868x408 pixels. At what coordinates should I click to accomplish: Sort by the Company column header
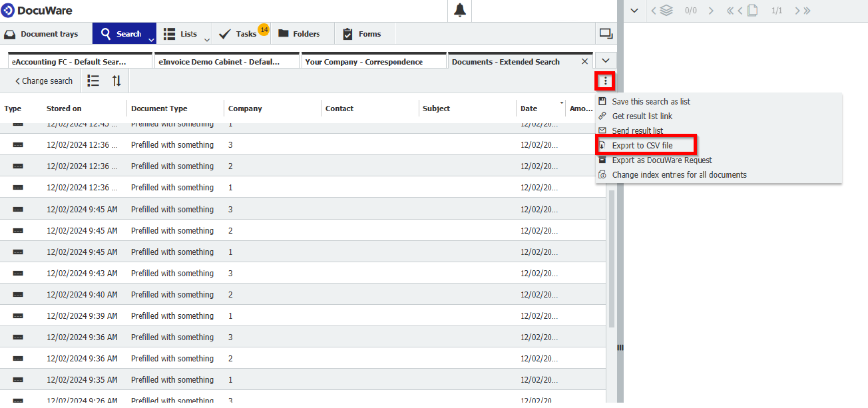(x=245, y=108)
